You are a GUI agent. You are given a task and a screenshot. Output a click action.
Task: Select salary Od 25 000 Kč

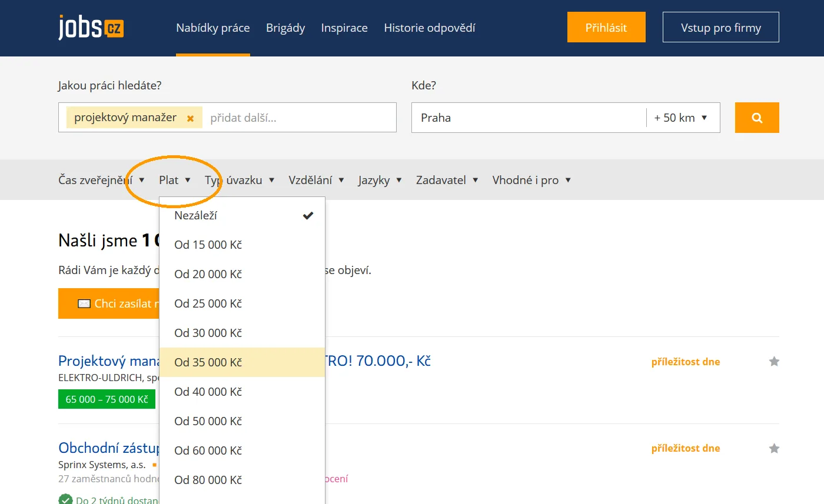242,303
